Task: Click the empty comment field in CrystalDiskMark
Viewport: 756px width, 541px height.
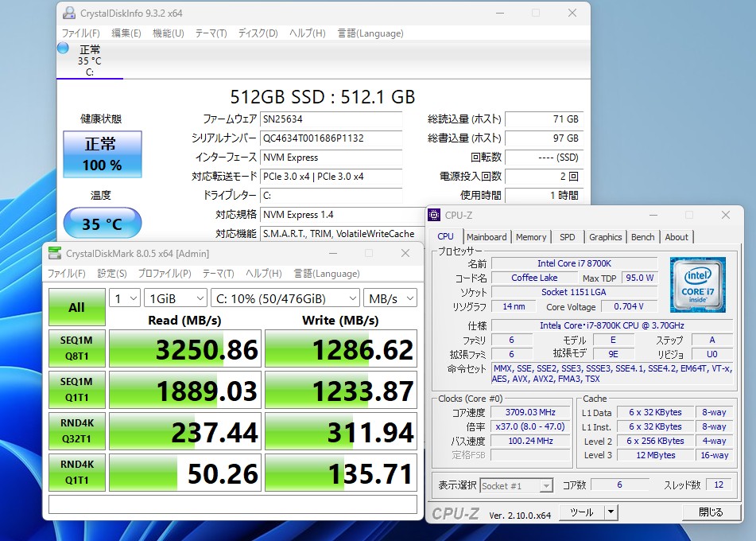Action: [233, 504]
